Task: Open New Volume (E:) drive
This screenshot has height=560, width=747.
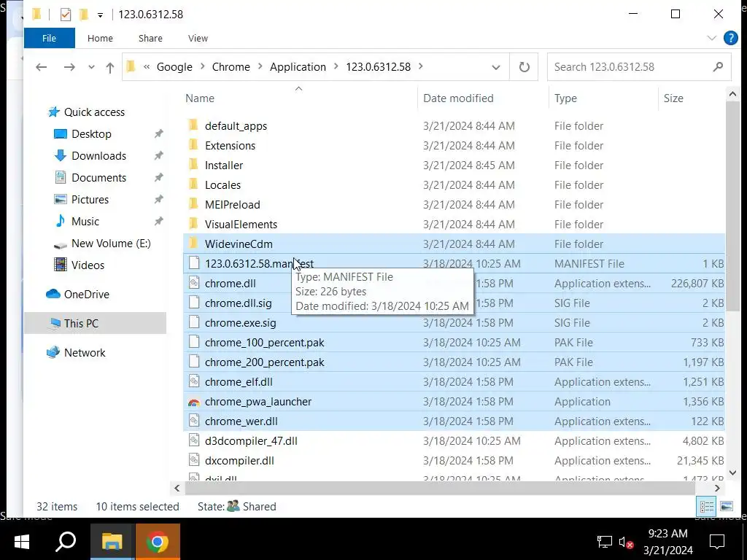Action: click(x=111, y=244)
